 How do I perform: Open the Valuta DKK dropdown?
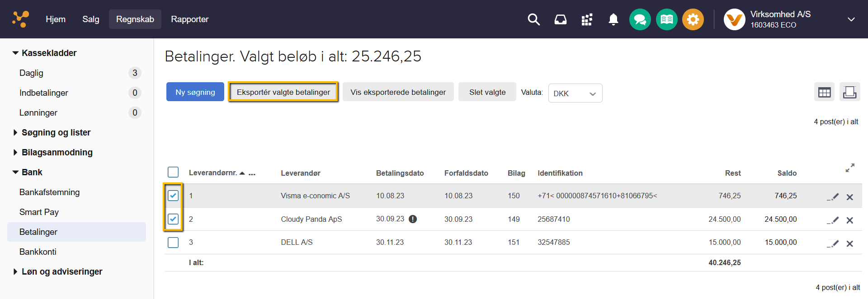click(575, 93)
